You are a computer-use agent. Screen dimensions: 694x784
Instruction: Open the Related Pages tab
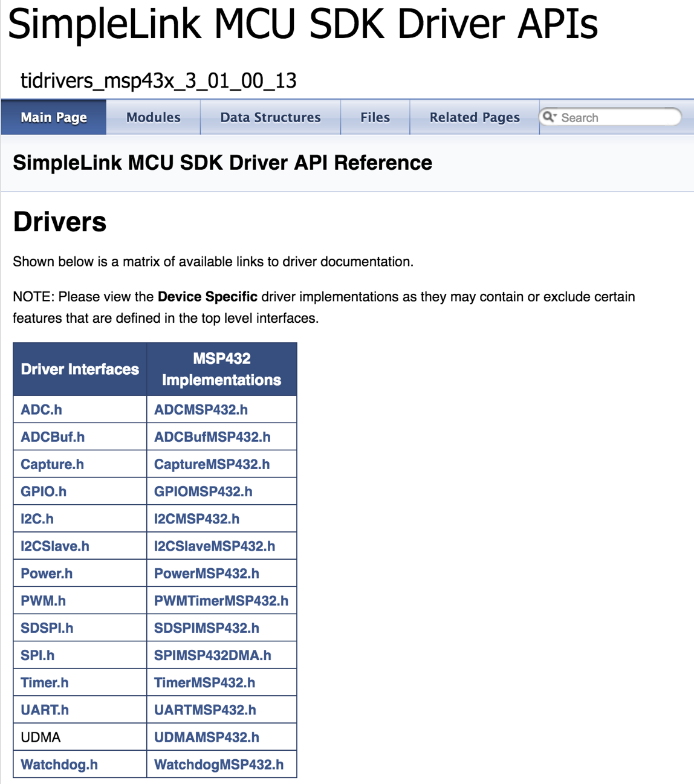[x=474, y=117]
